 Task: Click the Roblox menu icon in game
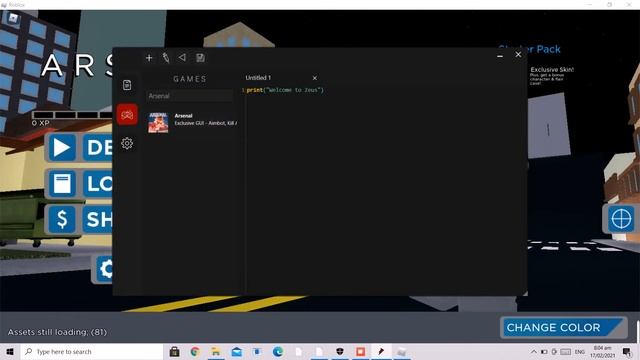click(13, 18)
